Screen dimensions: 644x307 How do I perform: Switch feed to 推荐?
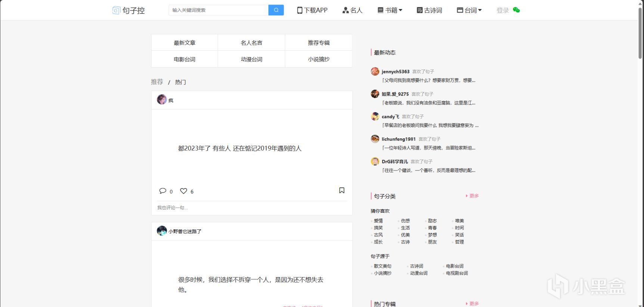point(157,82)
